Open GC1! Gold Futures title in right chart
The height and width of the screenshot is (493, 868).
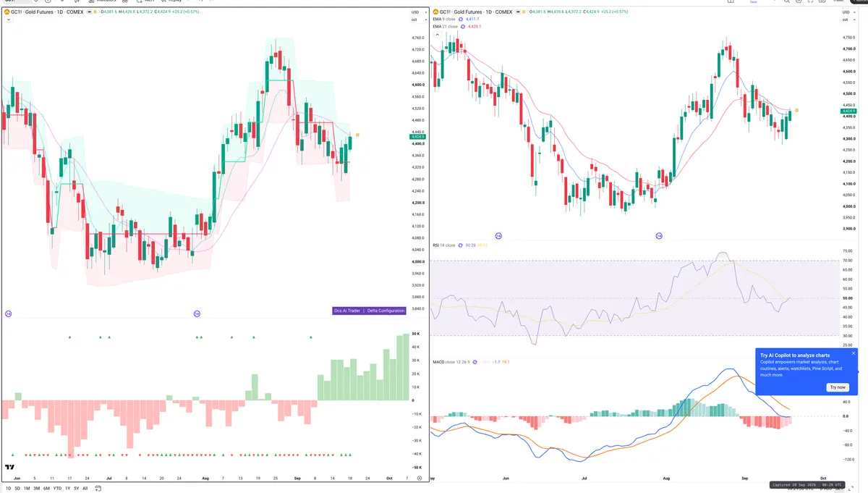pyautogui.click(x=475, y=12)
